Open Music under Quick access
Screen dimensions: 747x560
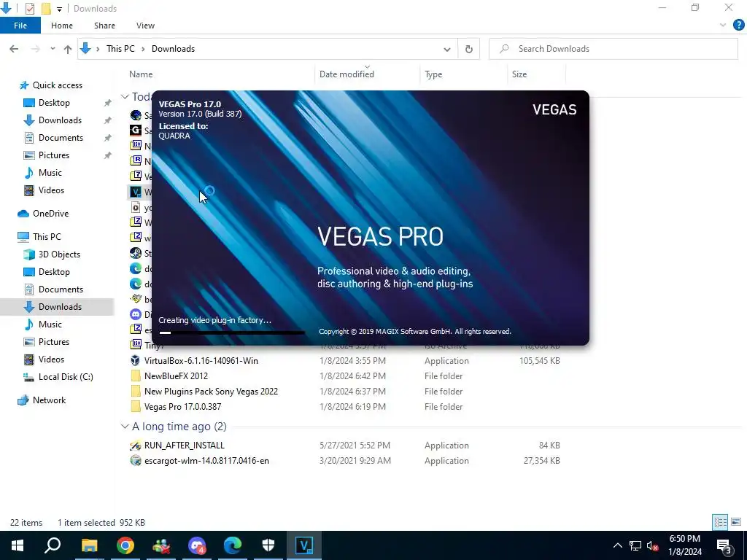click(x=50, y=173)
